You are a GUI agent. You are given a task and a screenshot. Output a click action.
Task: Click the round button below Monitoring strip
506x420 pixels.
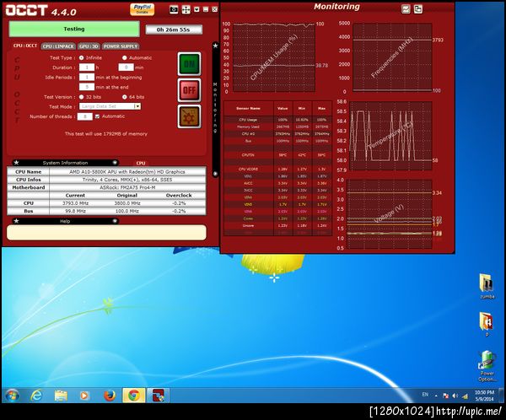click(x=215, y=174)
